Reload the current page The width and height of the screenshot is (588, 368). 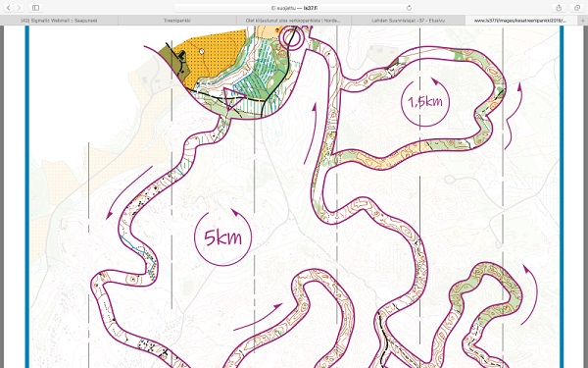click(x=409, y=8)
